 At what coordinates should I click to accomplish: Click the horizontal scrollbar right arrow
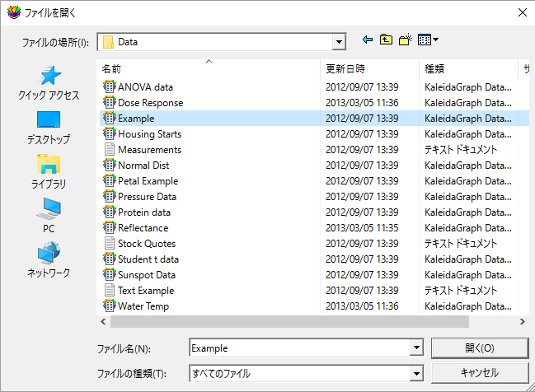pos(522,321)
